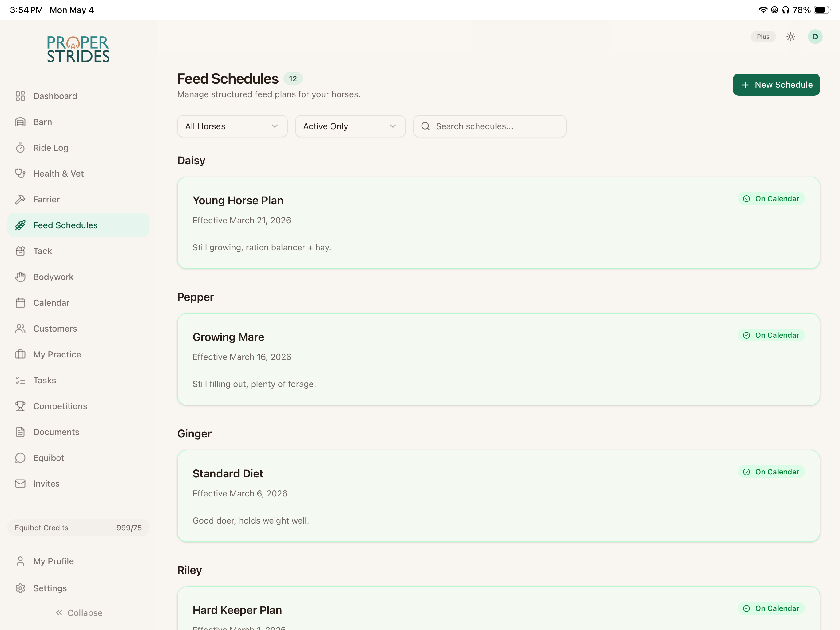Click the status bar clock 3:54 PM
The height and width of the screenshot is (630, 840).
(26, 10)
